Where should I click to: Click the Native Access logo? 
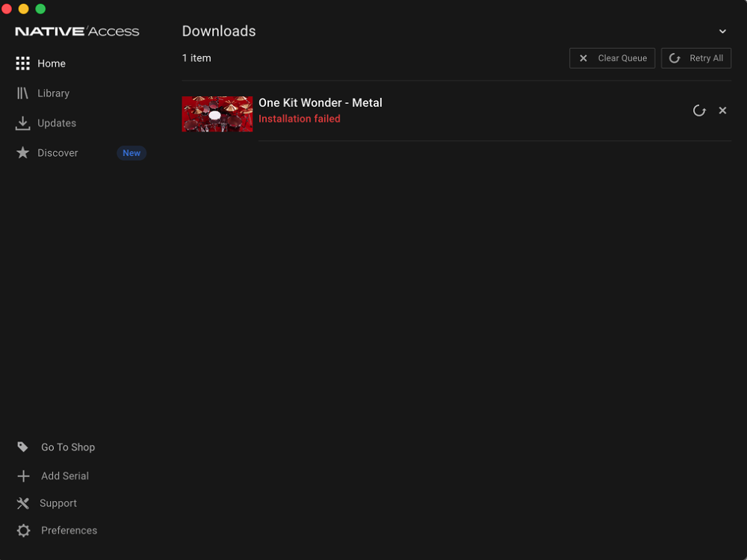(77, 31)
